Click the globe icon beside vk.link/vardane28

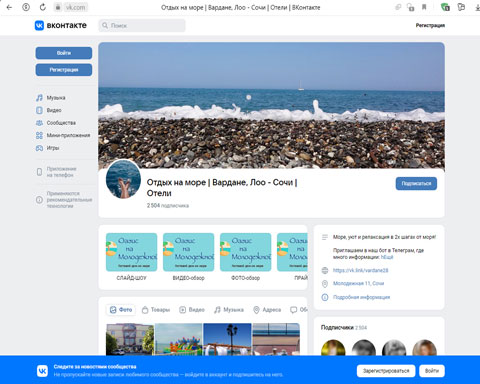(325, 270)
